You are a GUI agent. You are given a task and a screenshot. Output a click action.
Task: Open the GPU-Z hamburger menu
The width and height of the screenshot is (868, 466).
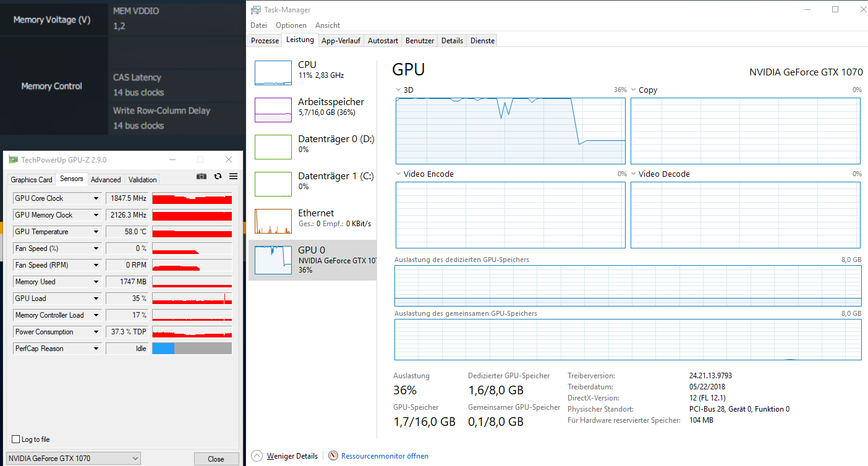point(233,176)
